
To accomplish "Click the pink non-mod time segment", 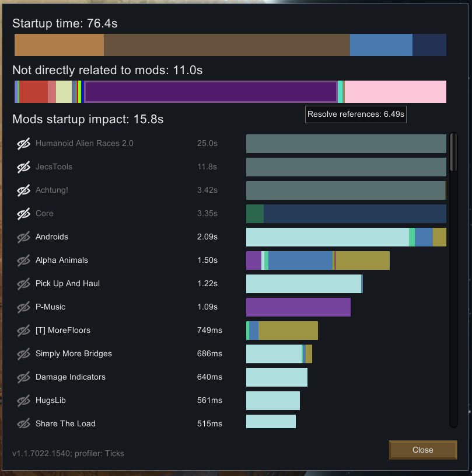I will tap(395, 92).
